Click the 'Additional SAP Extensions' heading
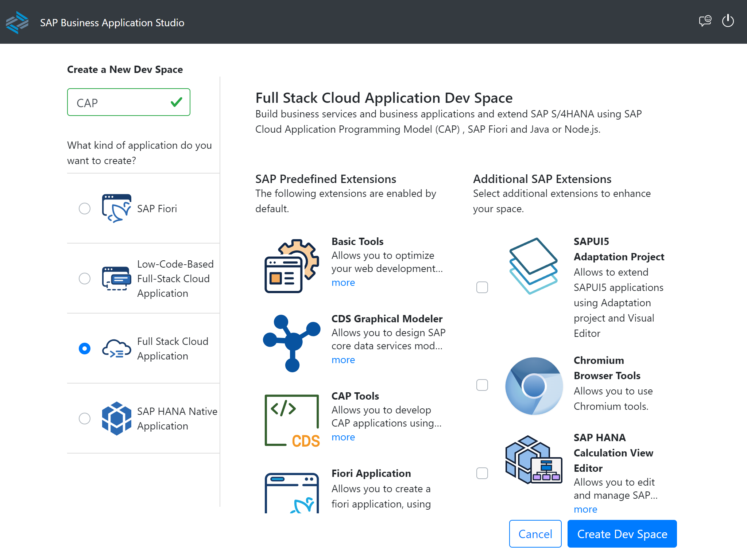Image resolution: width=747 pixels, height=560 pixels. point(542,179)
